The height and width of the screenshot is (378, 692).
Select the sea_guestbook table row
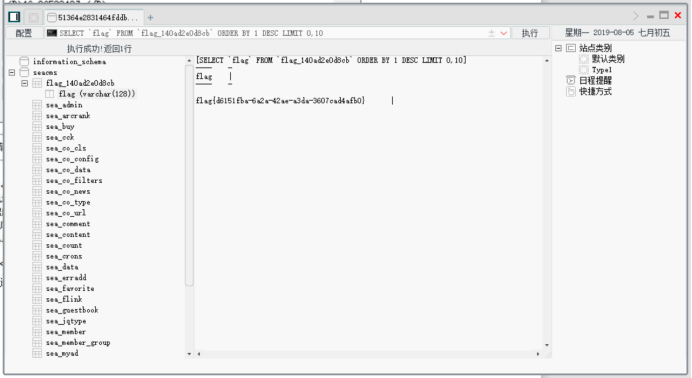(72, 310)
